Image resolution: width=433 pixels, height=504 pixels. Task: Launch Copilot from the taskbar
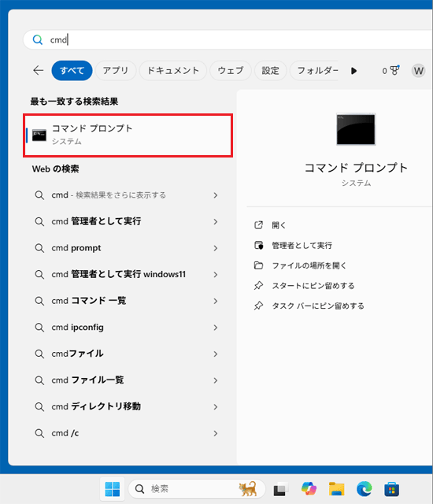pos(309,489)
